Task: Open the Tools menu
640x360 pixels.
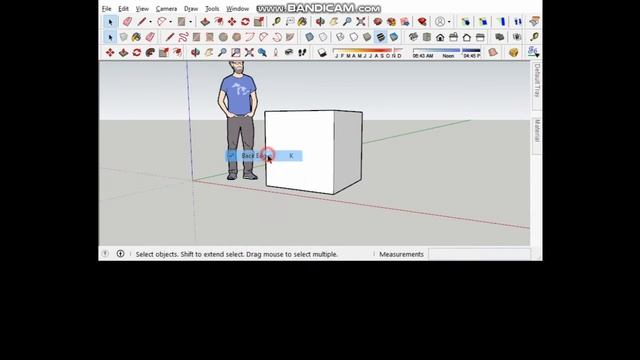Action: [x=212, y=9]
